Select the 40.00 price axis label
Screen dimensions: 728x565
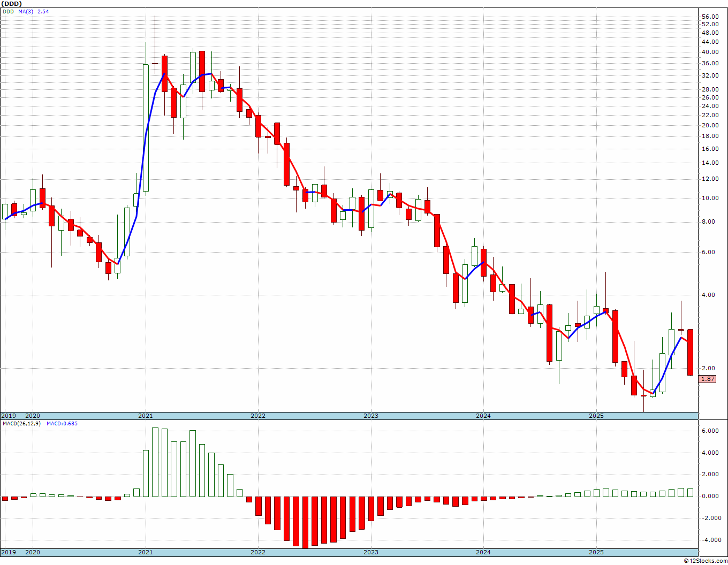710,52
